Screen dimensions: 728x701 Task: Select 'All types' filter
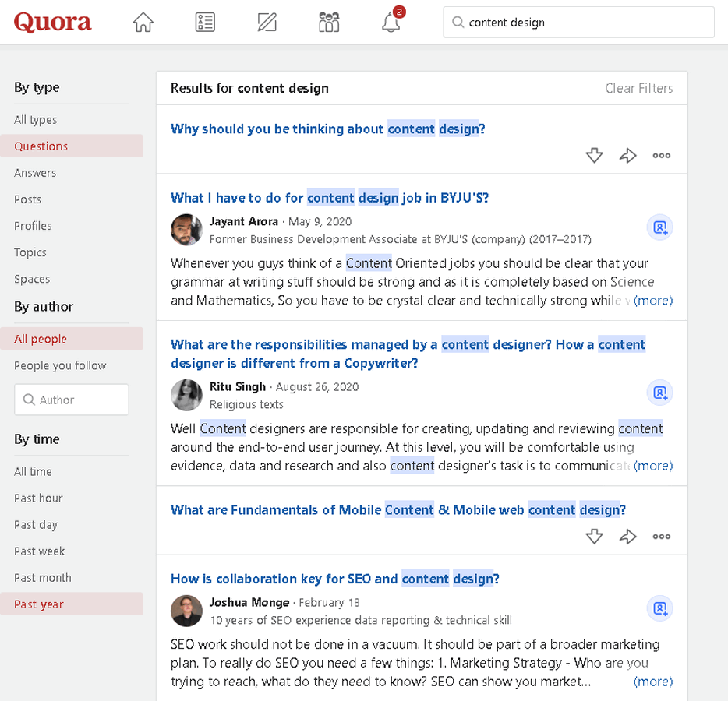coord(35,120)
